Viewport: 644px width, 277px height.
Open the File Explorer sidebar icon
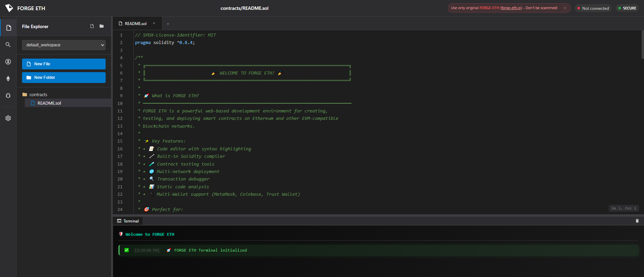8,28
